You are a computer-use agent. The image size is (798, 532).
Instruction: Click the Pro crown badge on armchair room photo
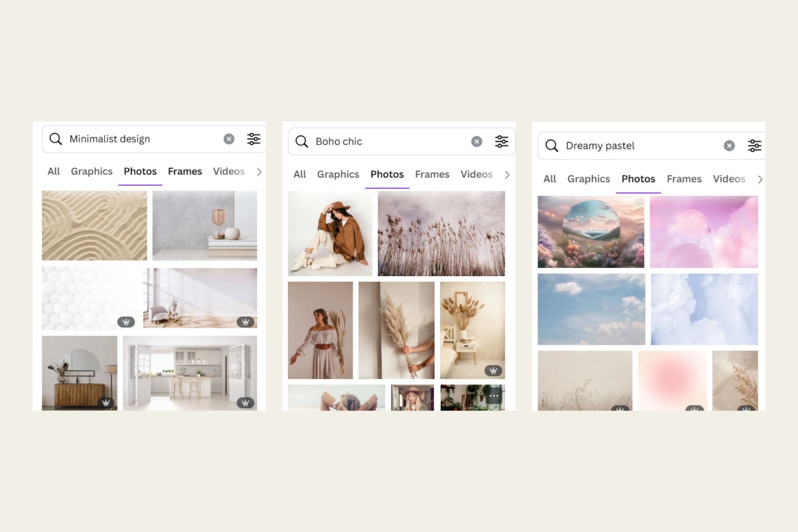[246, 322]
